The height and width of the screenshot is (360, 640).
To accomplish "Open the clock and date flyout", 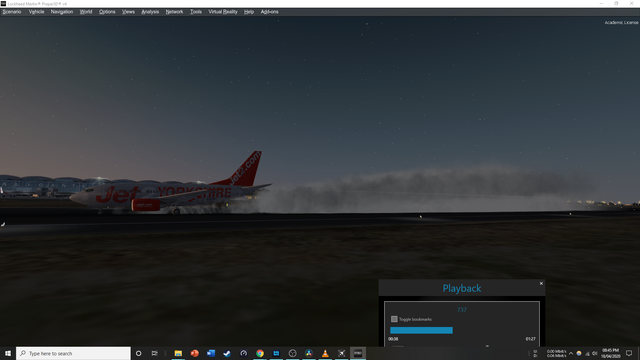I will tap(610, 353).
